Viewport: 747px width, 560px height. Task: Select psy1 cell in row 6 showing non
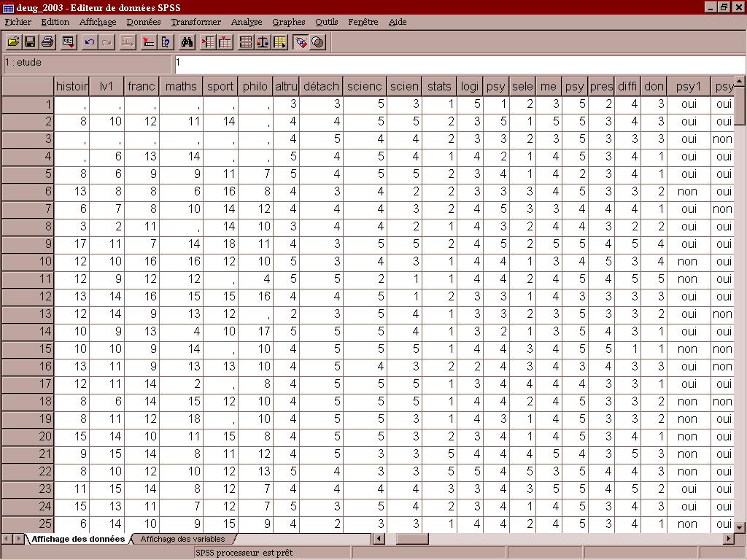(x=689, y=192)
